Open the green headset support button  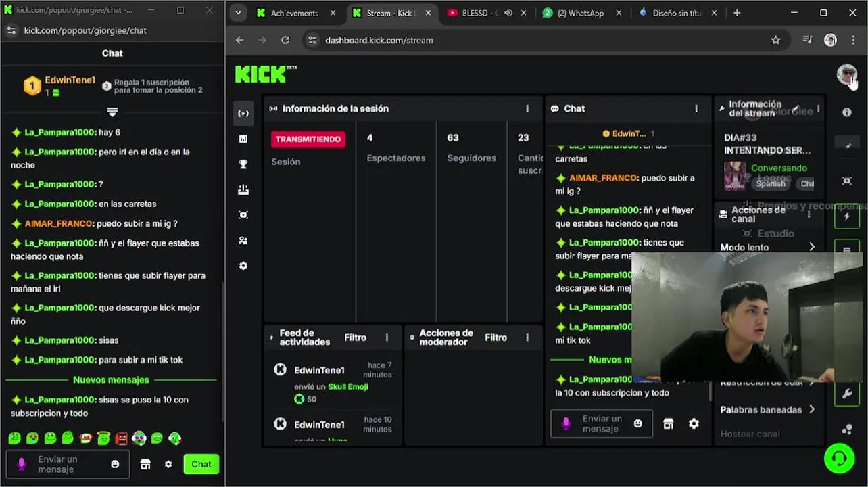coord(840,459)
